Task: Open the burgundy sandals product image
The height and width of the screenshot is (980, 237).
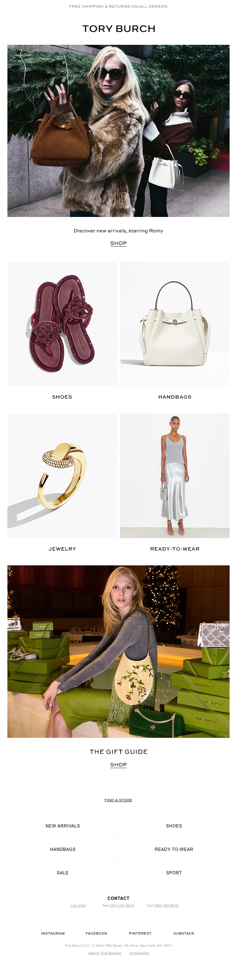Action: tap(62, 324)
